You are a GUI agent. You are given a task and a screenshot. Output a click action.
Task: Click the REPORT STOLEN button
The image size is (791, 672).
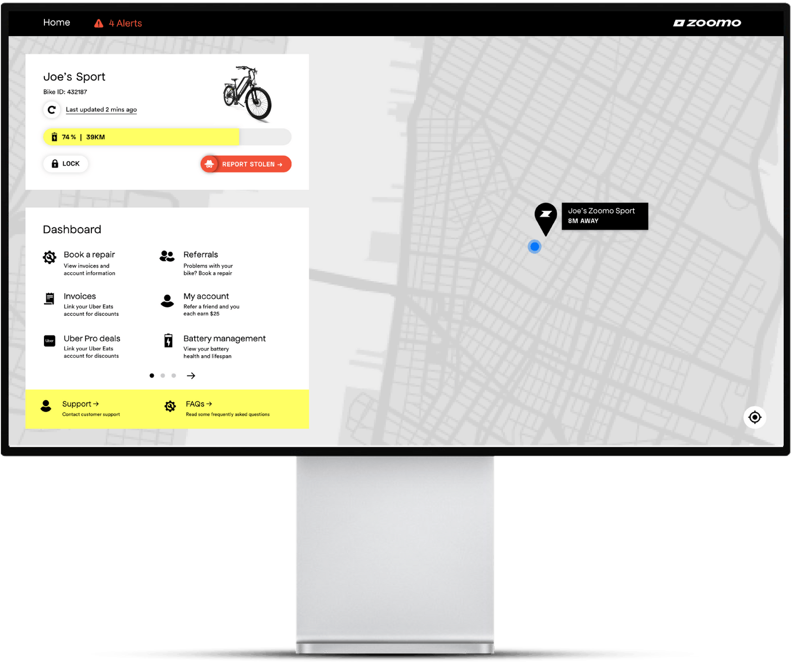point(246,164)
